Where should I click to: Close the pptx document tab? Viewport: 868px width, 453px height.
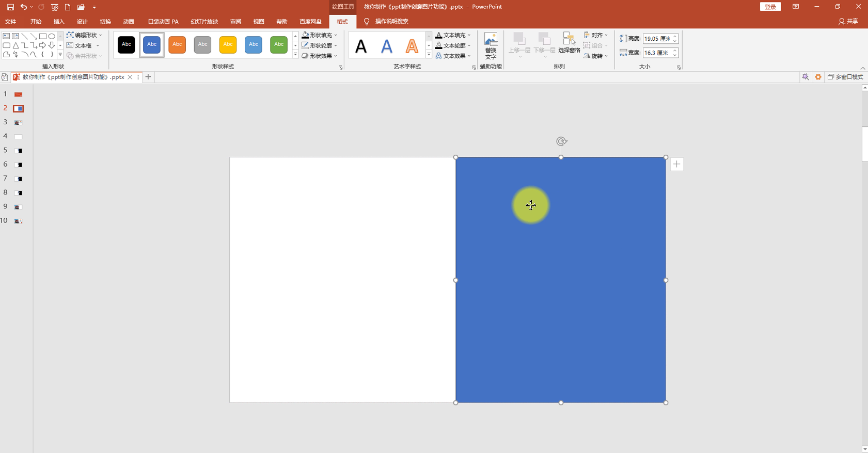[130, 77]
